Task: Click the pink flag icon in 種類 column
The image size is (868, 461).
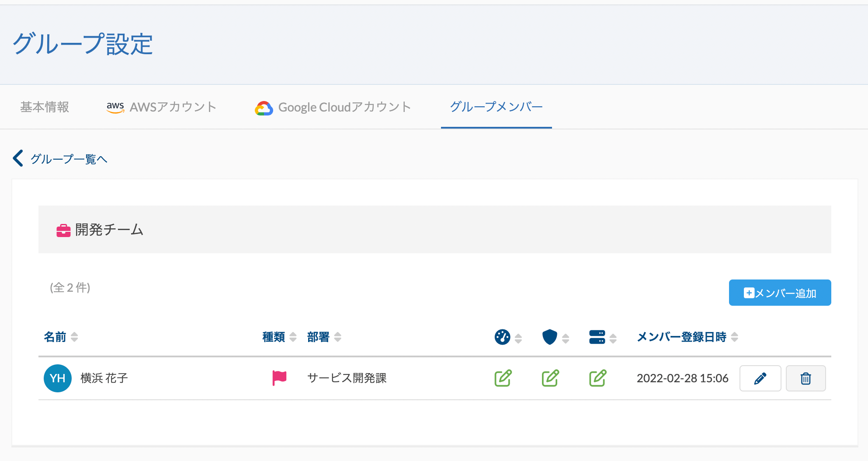Action: point(279,378)
